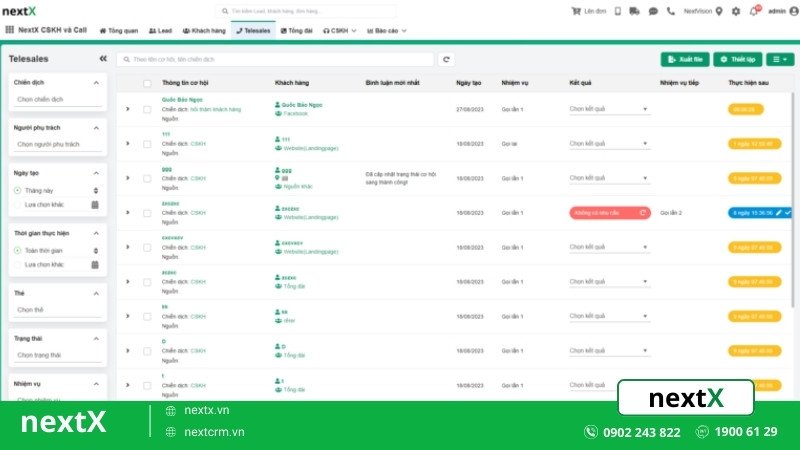The width and height of the screenshot is (800, 450).
Task: Open the Chọn trạng thái dropdown
Action: click(x=58, y=355)
